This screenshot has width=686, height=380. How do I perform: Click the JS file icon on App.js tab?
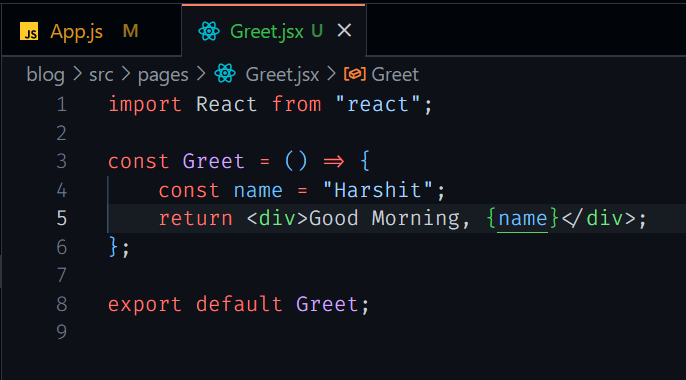(29, 31)
